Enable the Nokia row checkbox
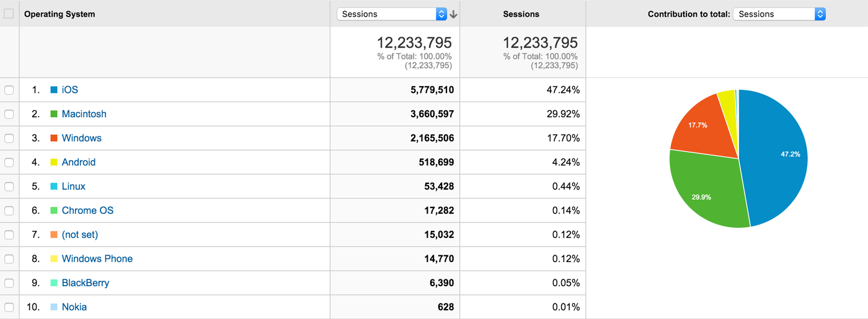 tap(9, 307)
